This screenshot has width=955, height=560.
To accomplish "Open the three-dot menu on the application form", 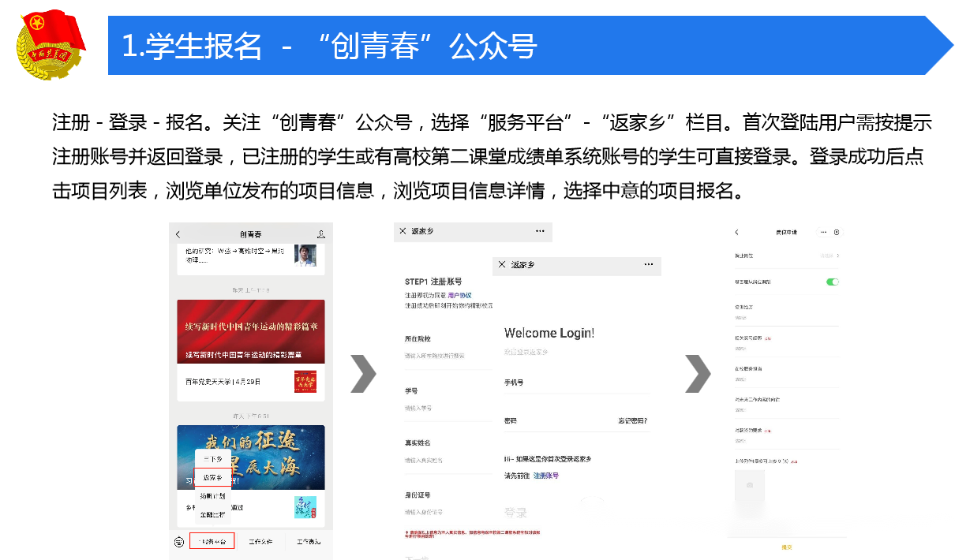I will click(823, 232).
